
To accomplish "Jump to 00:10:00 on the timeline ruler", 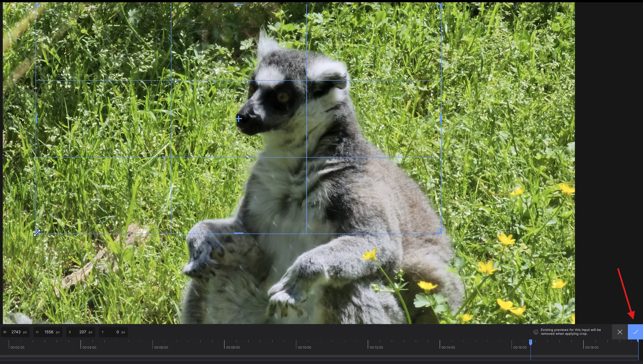I will click(296, 344).
